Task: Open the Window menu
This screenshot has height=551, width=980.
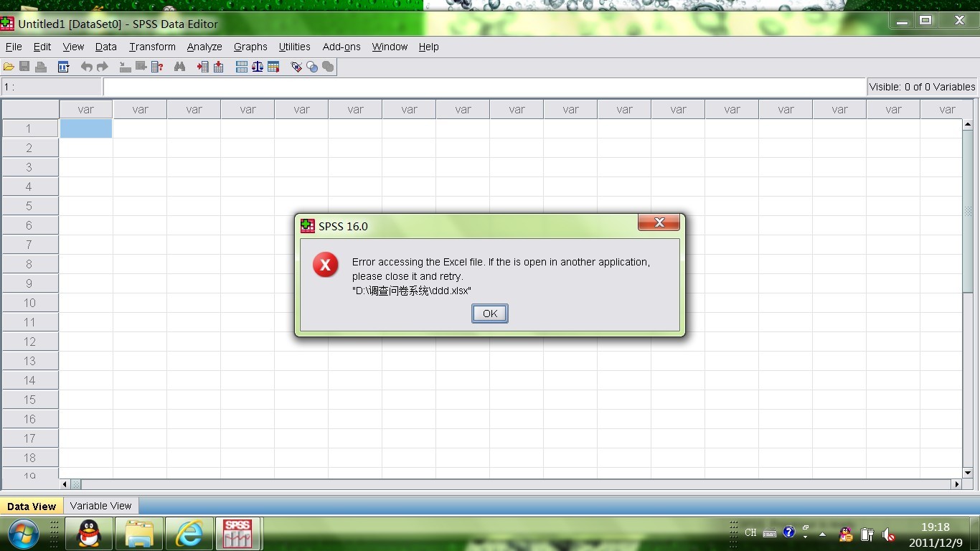Action: pos(390,47)
